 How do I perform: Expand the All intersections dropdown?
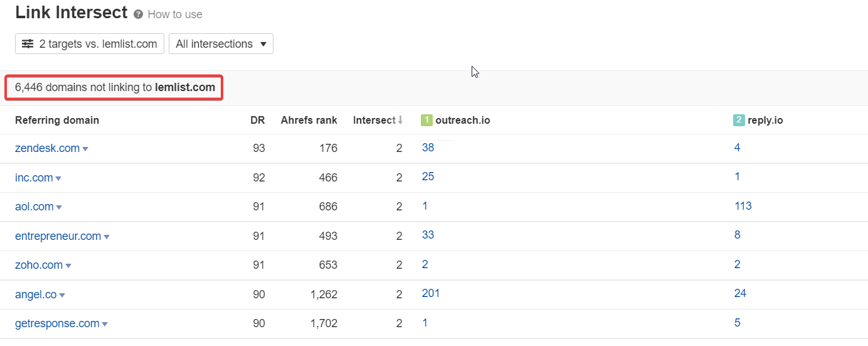221,44
